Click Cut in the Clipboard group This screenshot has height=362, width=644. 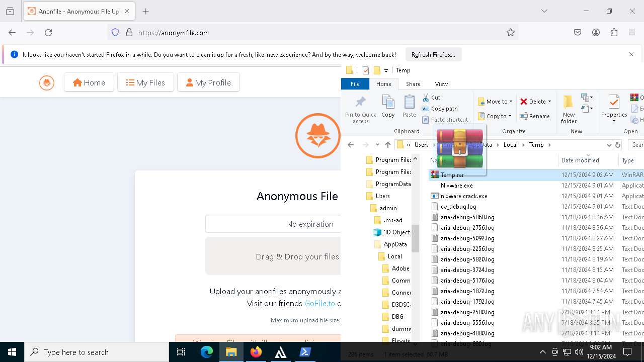click(x=431, y=98)
